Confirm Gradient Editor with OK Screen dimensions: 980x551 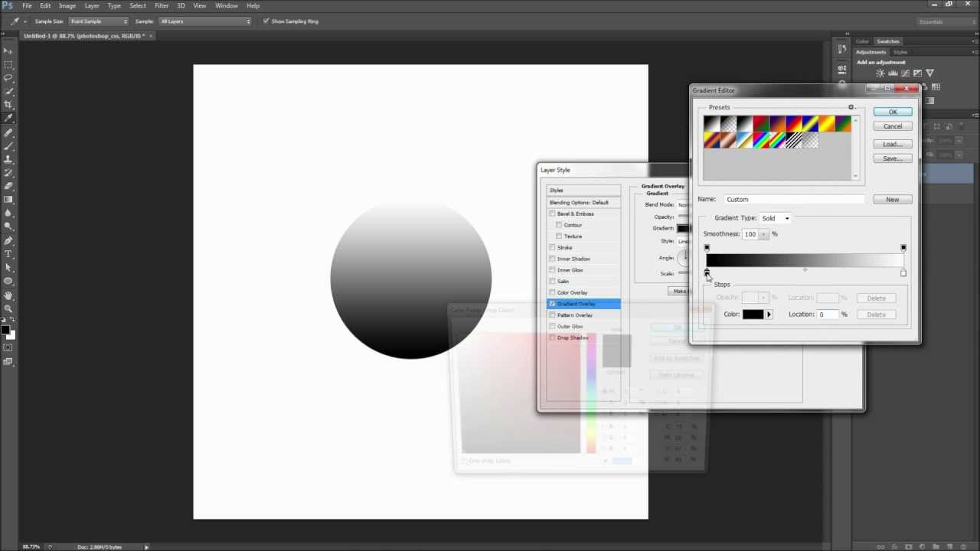point(893,112)
